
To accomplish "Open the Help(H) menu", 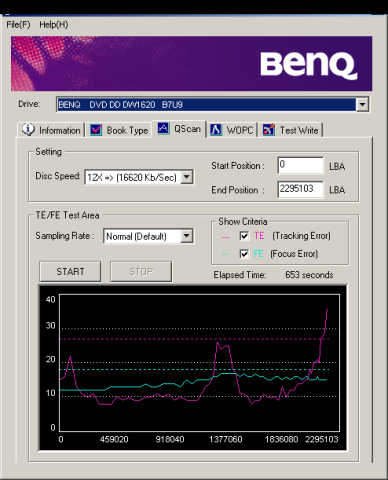I will click(54, 24).
